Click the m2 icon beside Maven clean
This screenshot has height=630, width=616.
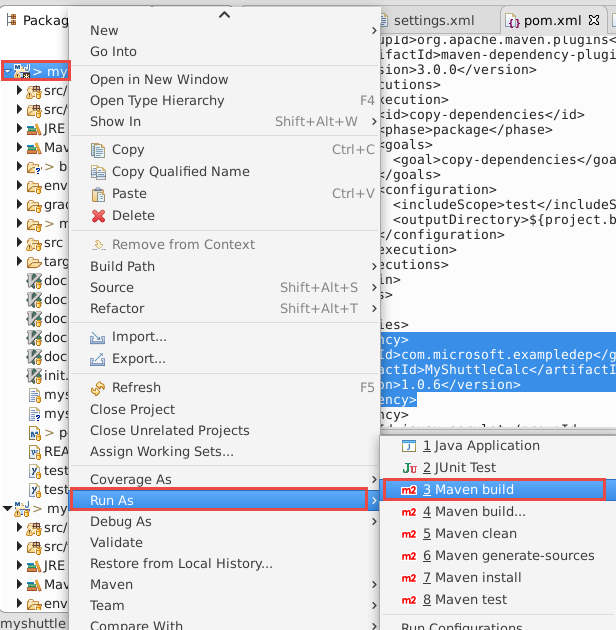click(x=409, y=534)
